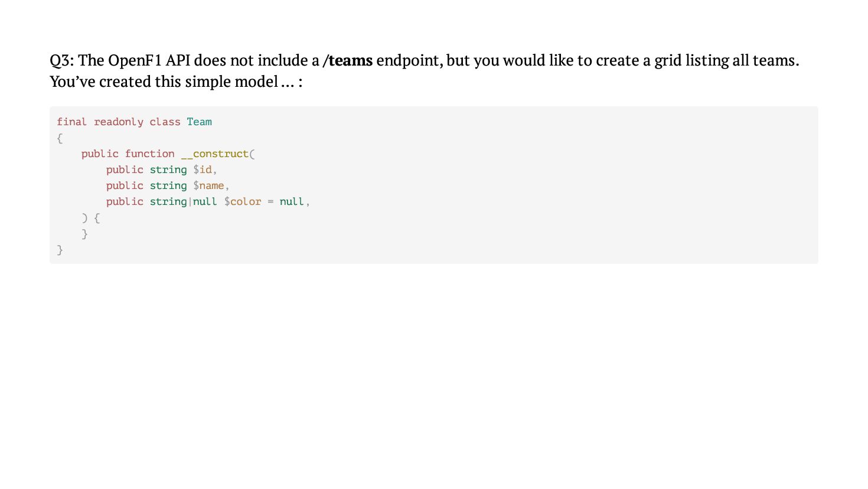
Task: Click the "final" keyword in the code
Action: click(x=71, y=122)
